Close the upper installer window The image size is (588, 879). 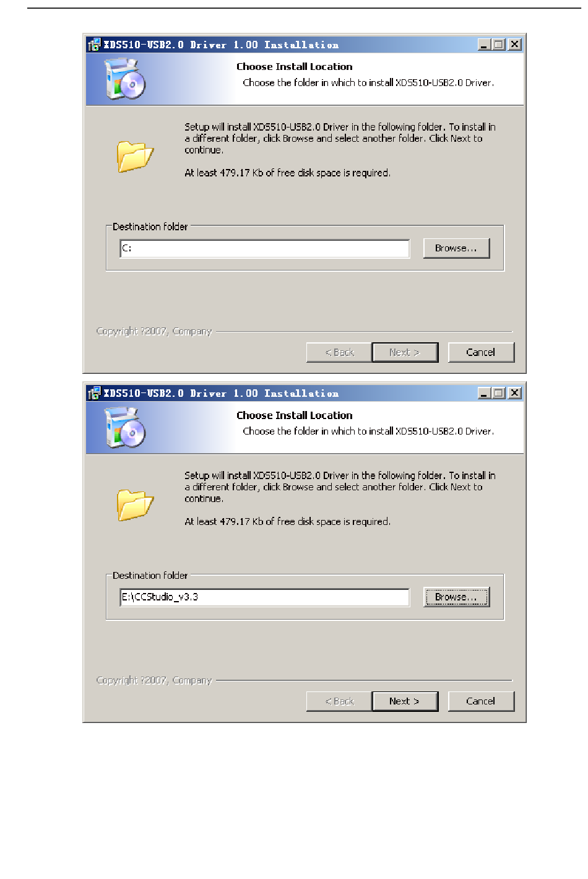click(x=514, y=45)
